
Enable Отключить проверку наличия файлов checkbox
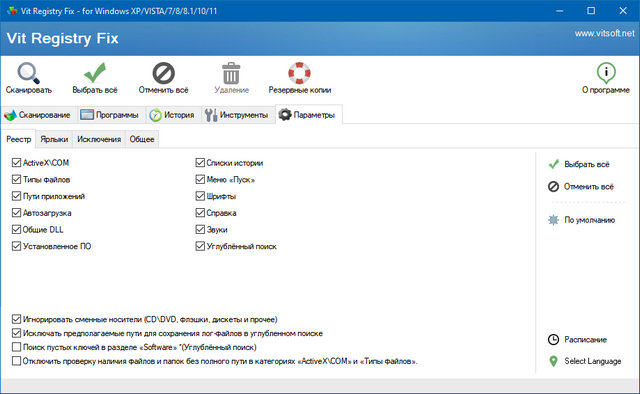pyautogui.click(x=16, y=361)
